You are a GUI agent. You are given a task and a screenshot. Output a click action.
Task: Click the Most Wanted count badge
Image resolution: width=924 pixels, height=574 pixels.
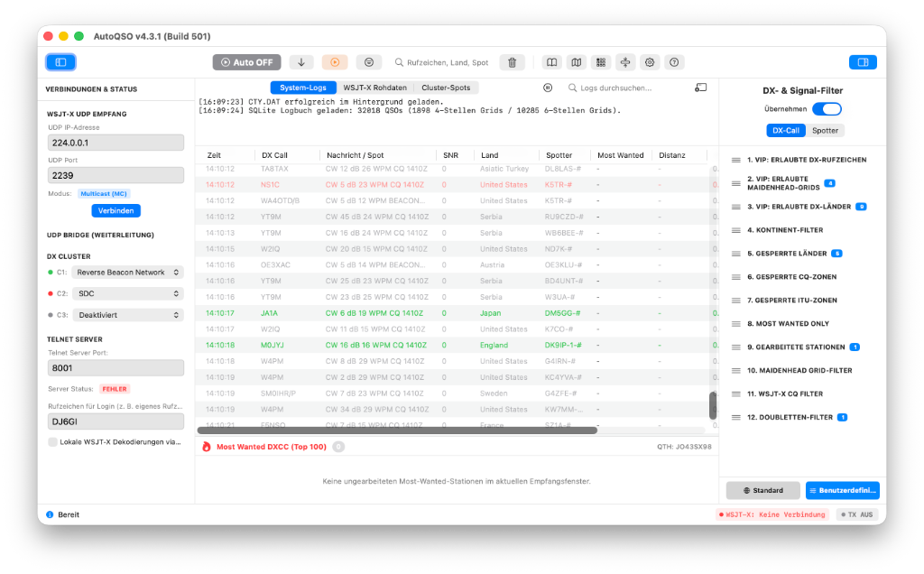click(x=338, y=447)
